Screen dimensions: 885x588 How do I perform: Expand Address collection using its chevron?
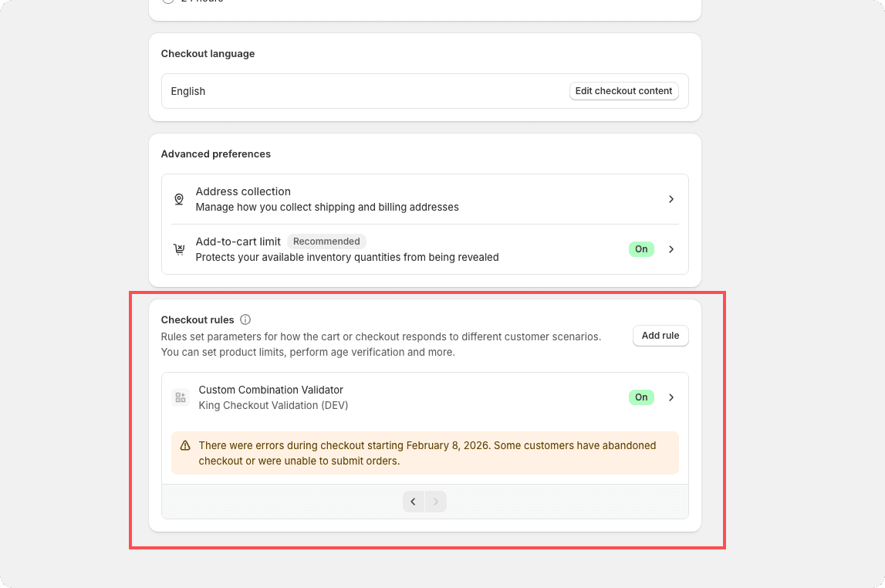click(671, 199)
